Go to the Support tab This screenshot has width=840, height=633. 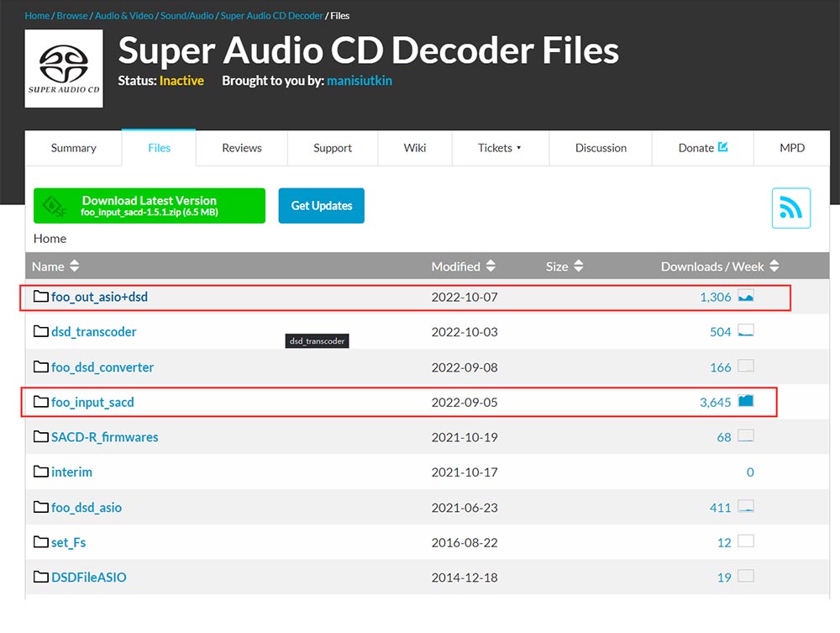click(333, 148)
